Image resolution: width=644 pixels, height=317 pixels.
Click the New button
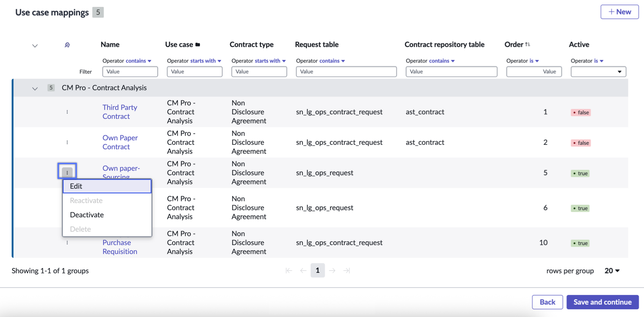(619, 12)
